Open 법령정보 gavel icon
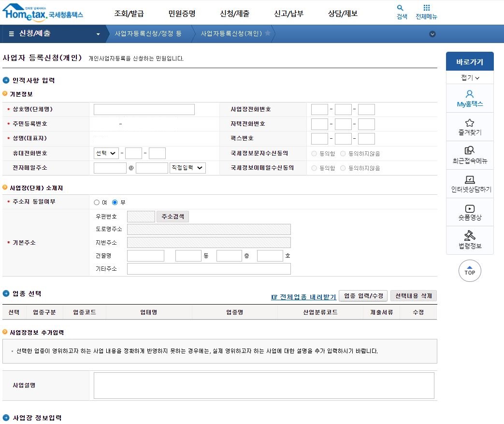Viewport: 504px width, 424px height. (470, 235)
